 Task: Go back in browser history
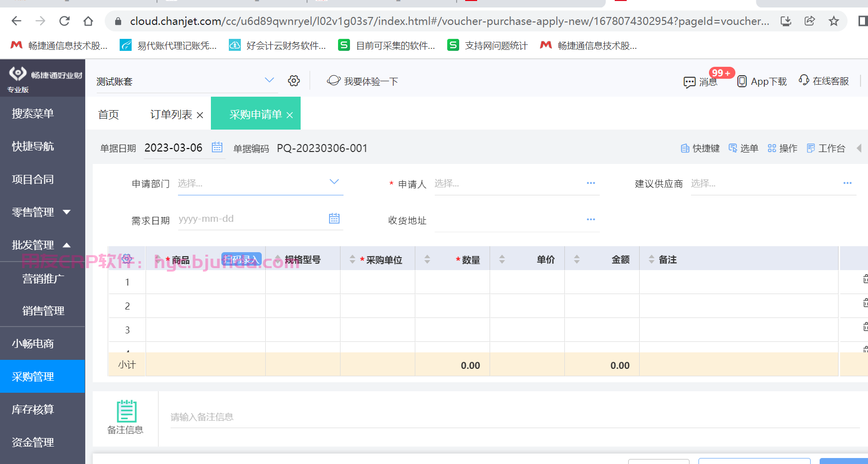pyautogui.click(x=16, y=21)
